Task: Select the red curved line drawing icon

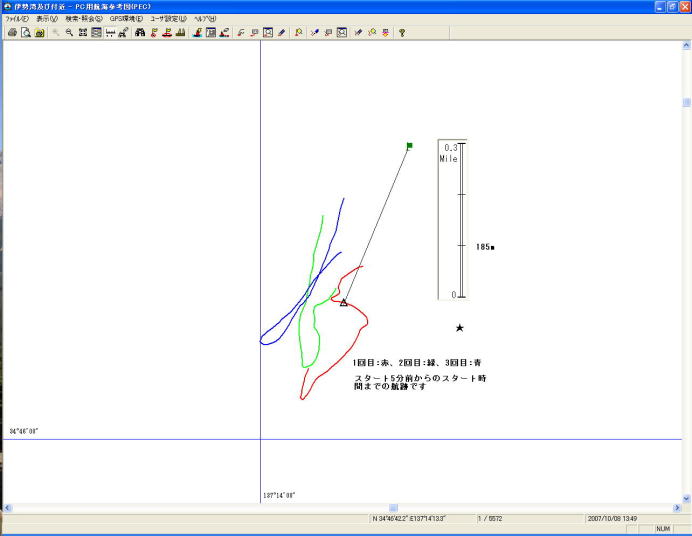Action: point(241,32)
